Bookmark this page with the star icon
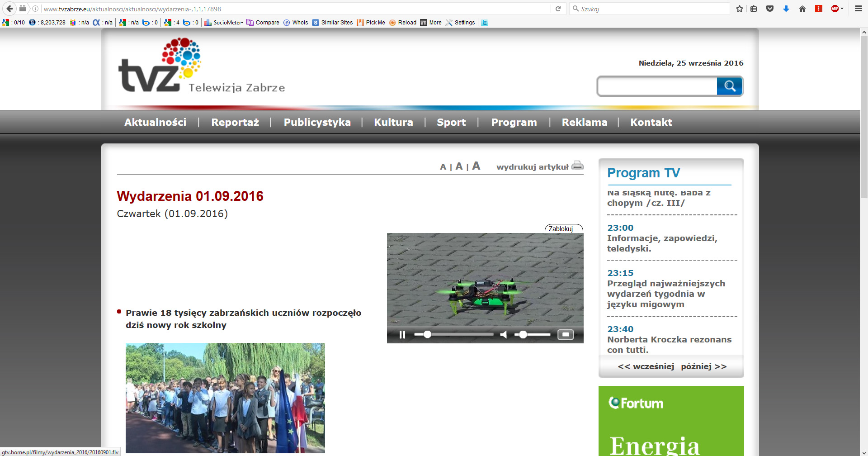Viewport: 868px width, 456px height. click(x=740, y=9)
